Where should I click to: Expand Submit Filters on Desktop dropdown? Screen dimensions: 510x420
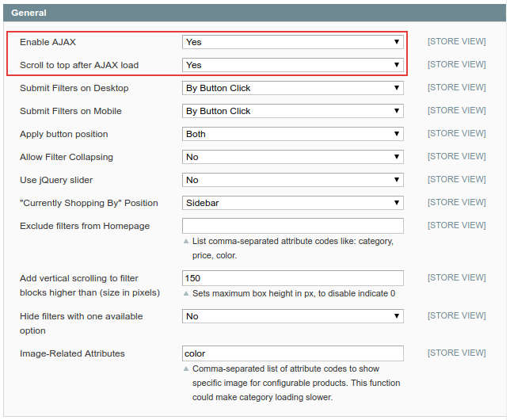click(x=292, y=88)
